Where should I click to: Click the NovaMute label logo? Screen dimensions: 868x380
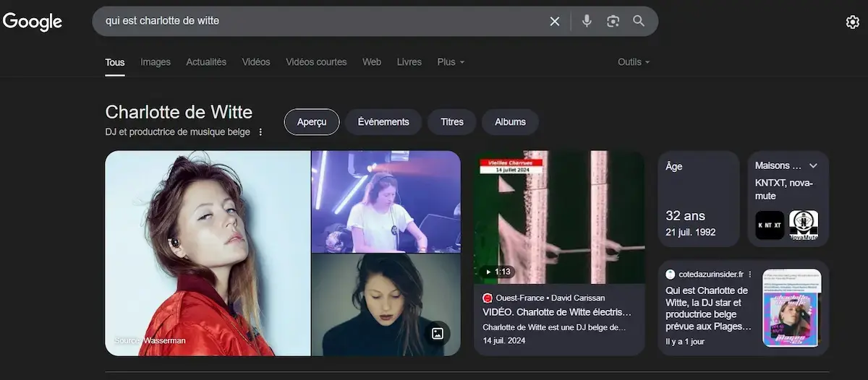804,225
